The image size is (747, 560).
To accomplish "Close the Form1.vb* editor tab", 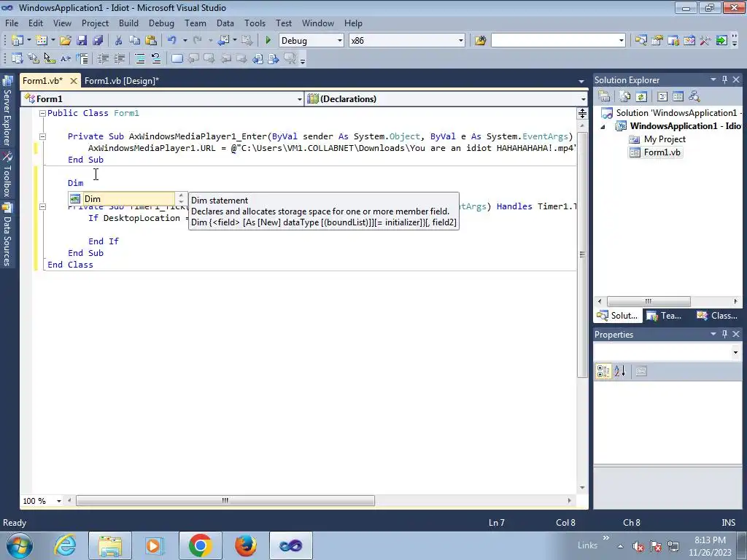I will [74, 81].
